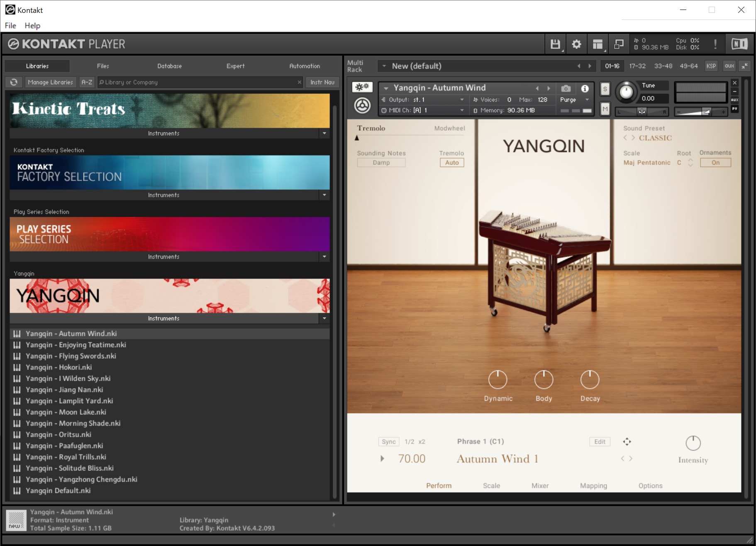Go to previous instrument preset arrow
This screenshot has height=546, width=756.
[537, 88]
